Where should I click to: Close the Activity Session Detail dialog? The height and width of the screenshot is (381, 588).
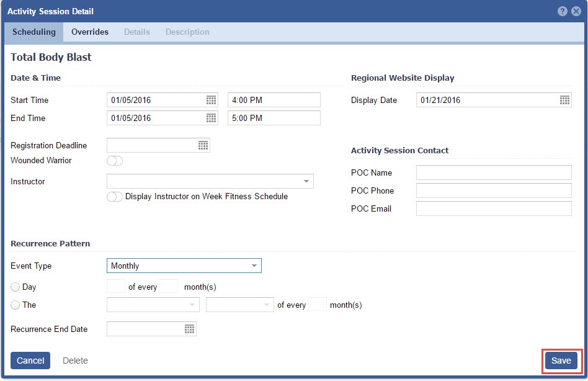tap(576, 11)
